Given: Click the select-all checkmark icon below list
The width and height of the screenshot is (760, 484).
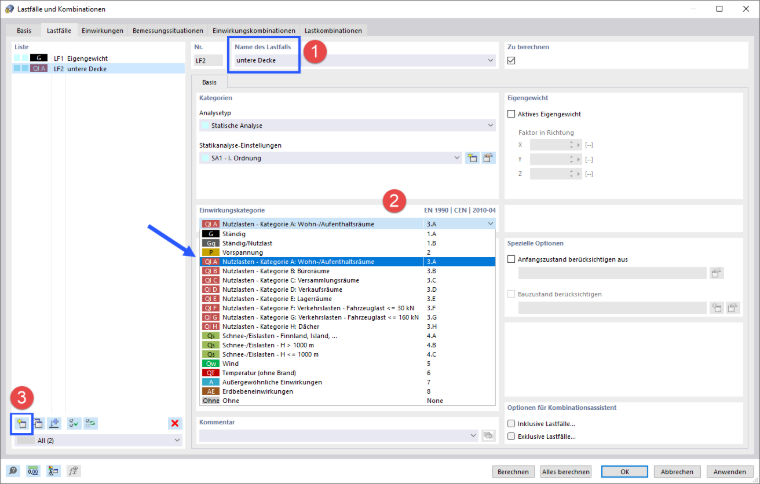Looking at the screenshot, I should (x=74, y=423).
